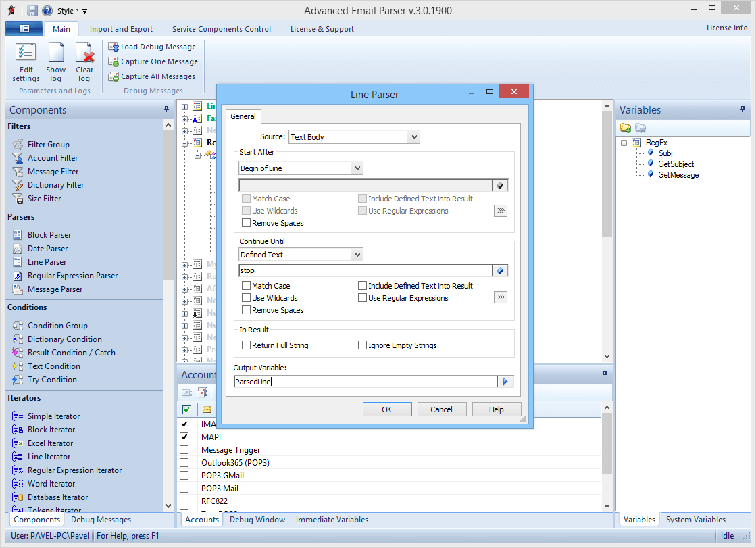Expand Continue Until advanced options arrow
Screen dimensions: 756x548
point(501,297)
